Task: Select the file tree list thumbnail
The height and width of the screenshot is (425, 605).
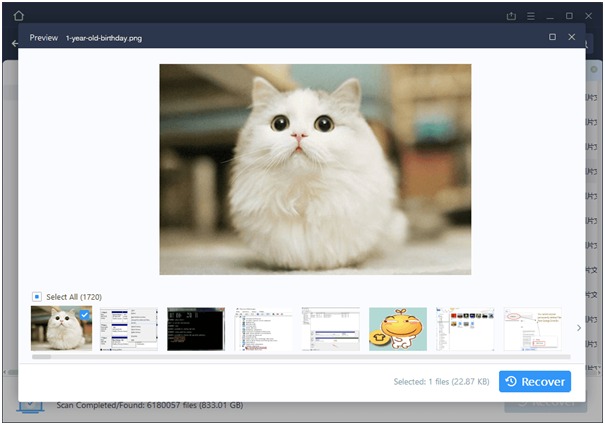Action: tap(263, 329)
